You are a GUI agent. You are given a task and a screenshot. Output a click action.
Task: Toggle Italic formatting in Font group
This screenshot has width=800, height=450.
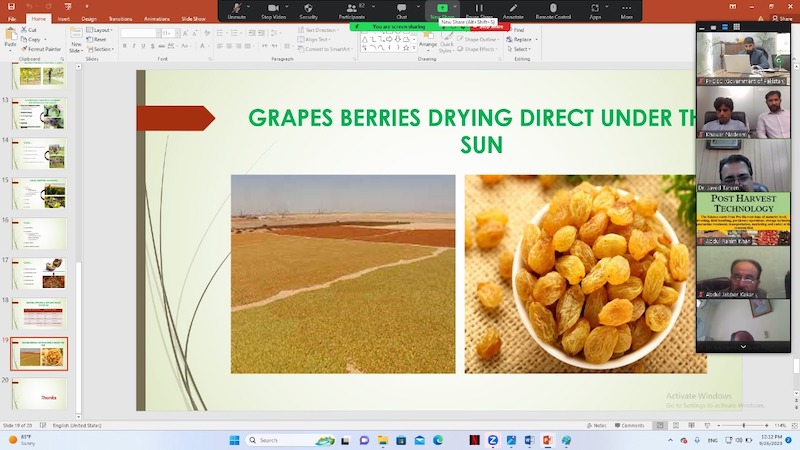(x=134, y=46)
